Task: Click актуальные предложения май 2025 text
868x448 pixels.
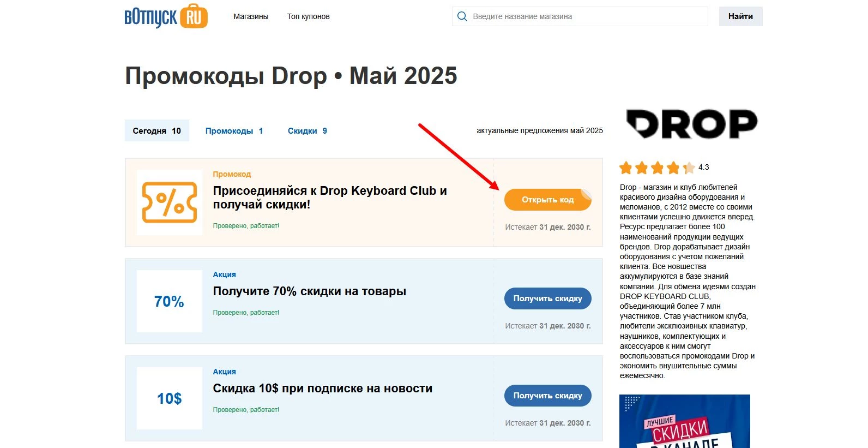Action: 540,130
